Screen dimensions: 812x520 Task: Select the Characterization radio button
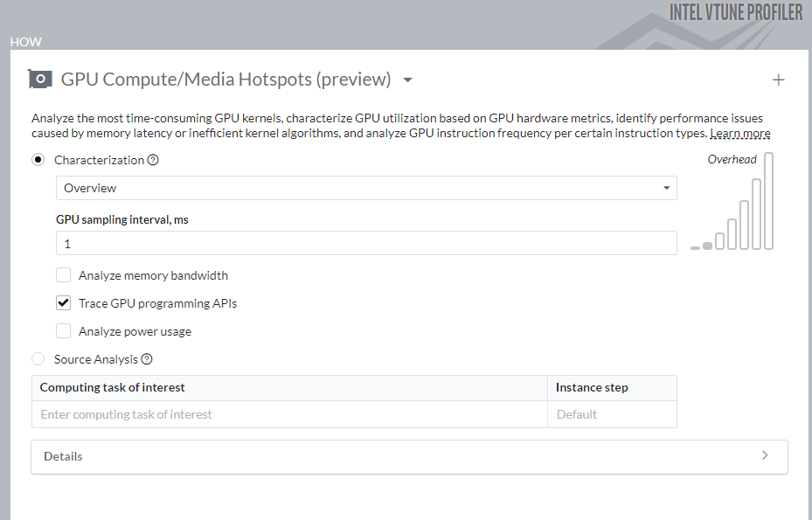(38, 160)
